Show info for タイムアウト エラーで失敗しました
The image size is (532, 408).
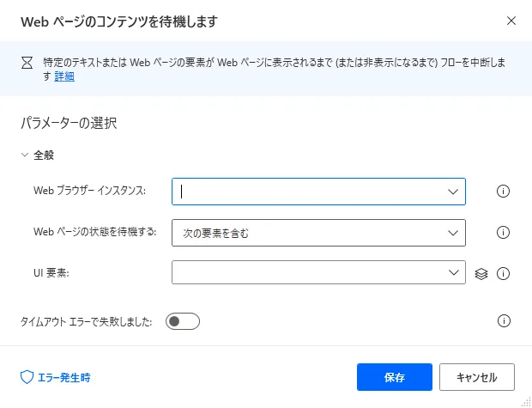click(504, 321)
